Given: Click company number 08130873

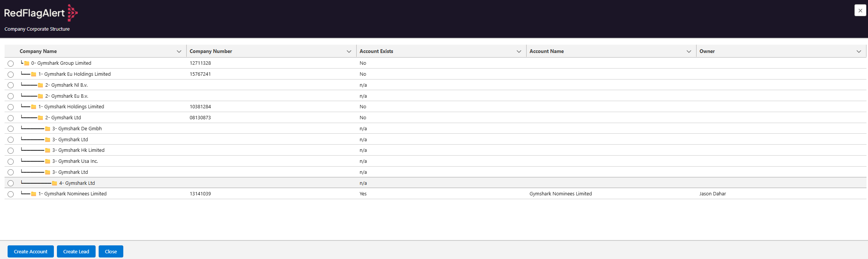Looking at the screenshot, I should click(x=200, y=118).
